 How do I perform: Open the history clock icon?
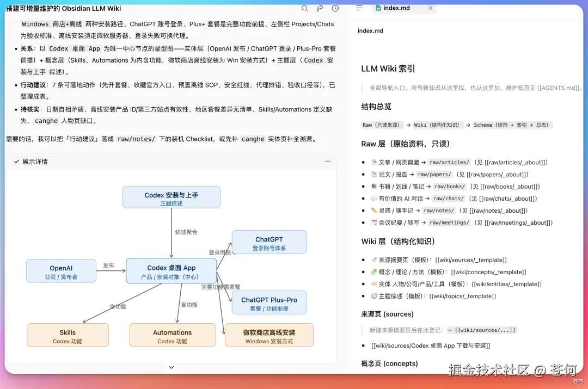(x=335, y=8)
